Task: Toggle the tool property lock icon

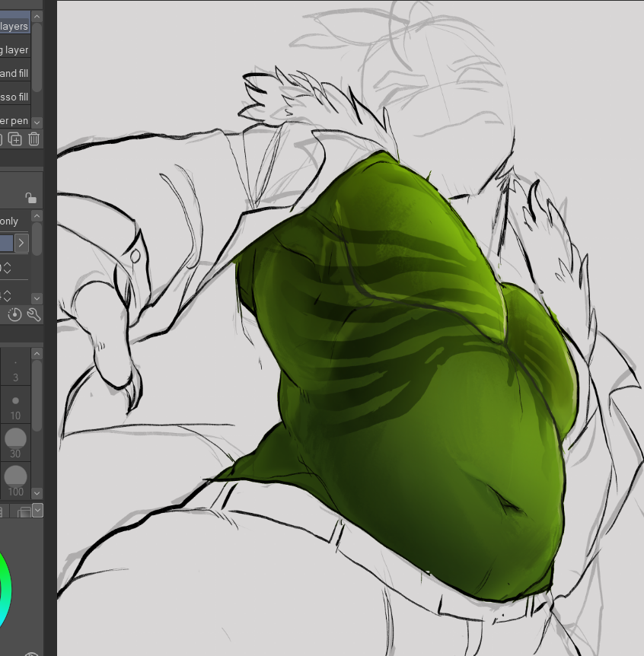Action: 30,197
